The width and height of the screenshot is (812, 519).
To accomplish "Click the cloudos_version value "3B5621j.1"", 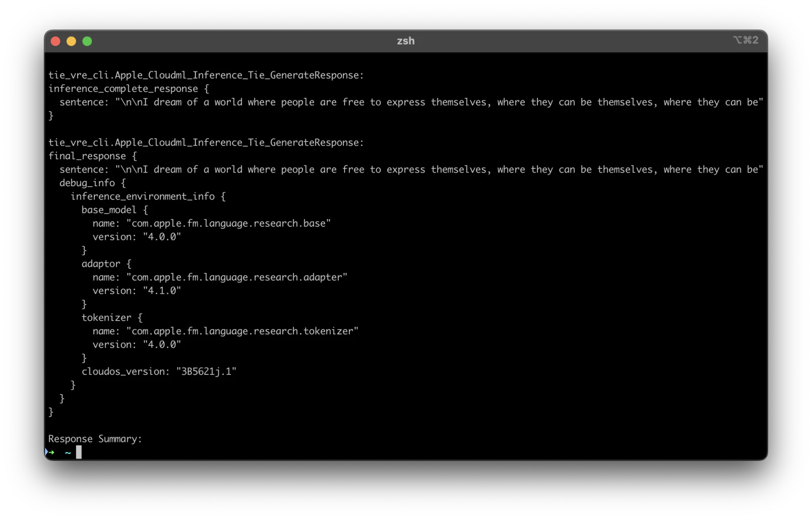I will (206, 371).
